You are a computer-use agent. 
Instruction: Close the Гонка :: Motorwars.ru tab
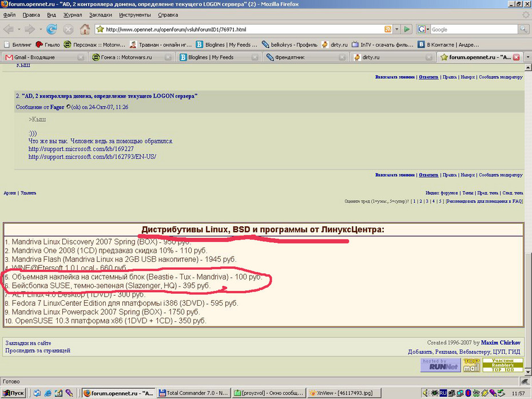(x=168, y=57)
